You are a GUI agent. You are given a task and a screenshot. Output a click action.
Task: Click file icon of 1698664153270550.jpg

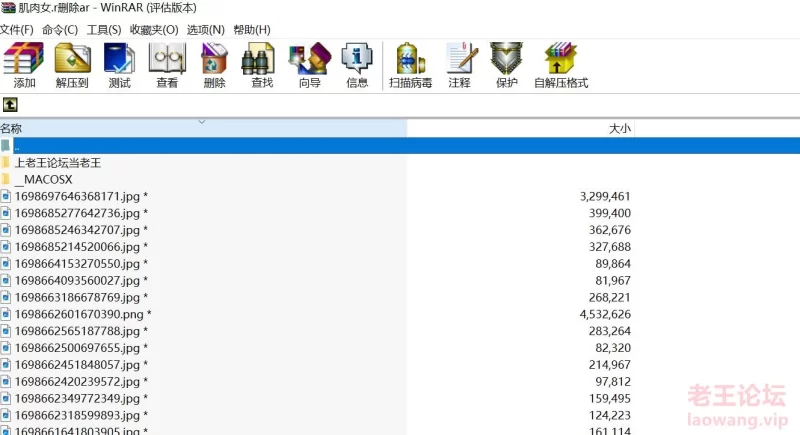pyautogui.click(x=6, y=264)
